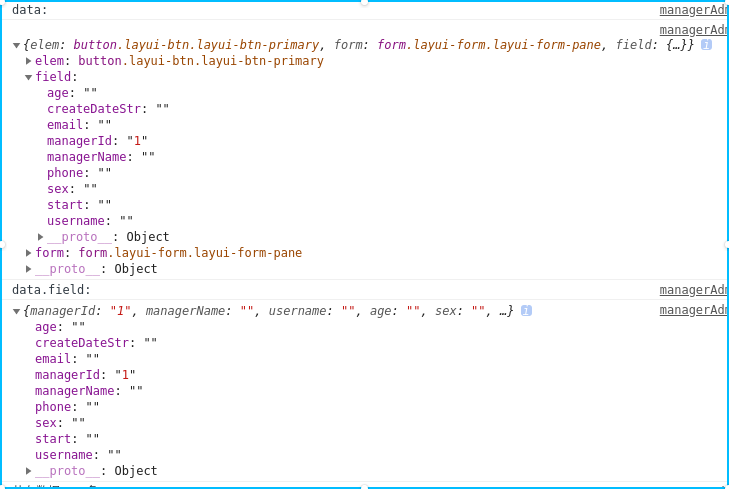Click the info icon after field: {…} summary

coord(706,45)
